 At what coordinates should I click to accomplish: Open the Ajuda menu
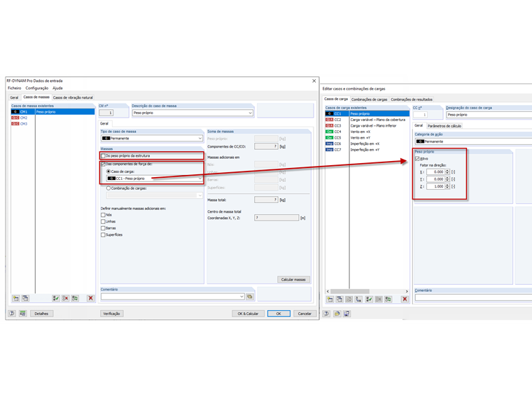(x=57, y=88)
